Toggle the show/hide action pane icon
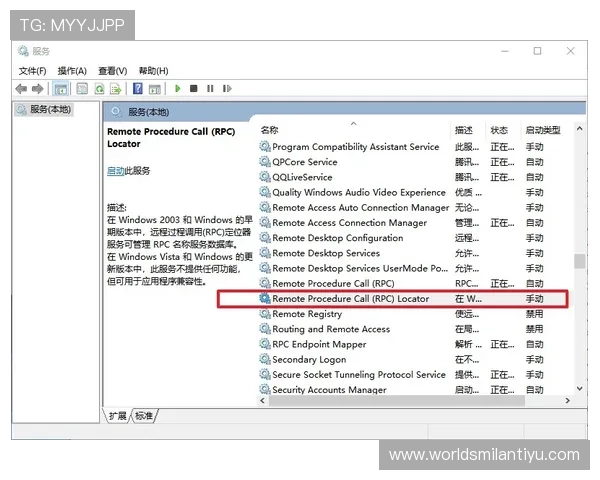This screenshot has width=600, height=480. click(155, 89)
